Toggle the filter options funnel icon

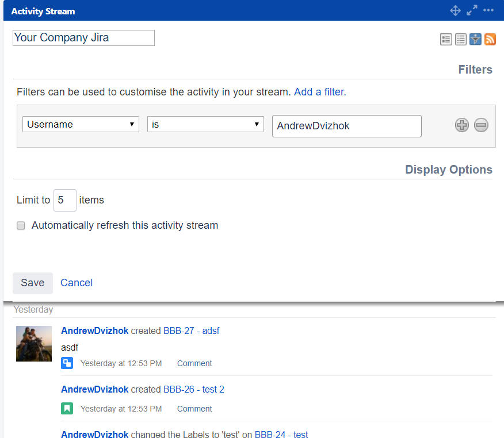coord(475,40)
